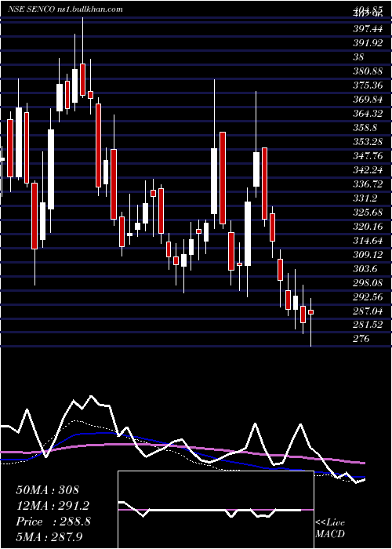392x549 pixels.
Task: Click the 309.12 price axis label
Action: click(368, 255)
